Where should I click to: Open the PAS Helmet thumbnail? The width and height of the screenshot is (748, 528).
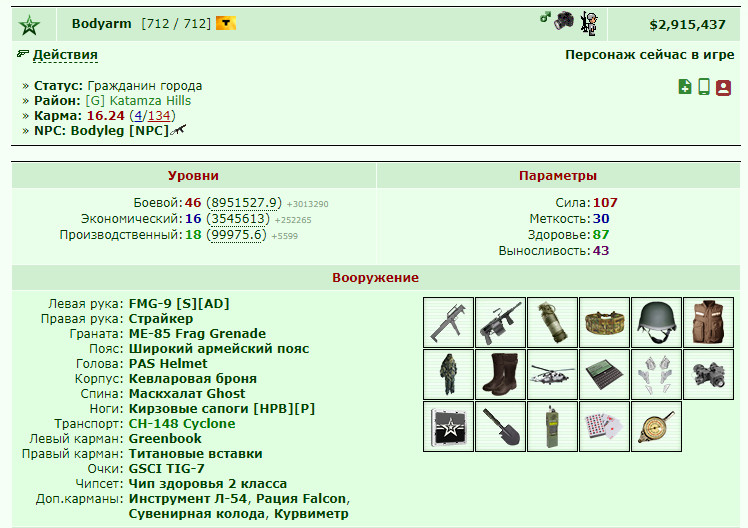pos(656,322)
